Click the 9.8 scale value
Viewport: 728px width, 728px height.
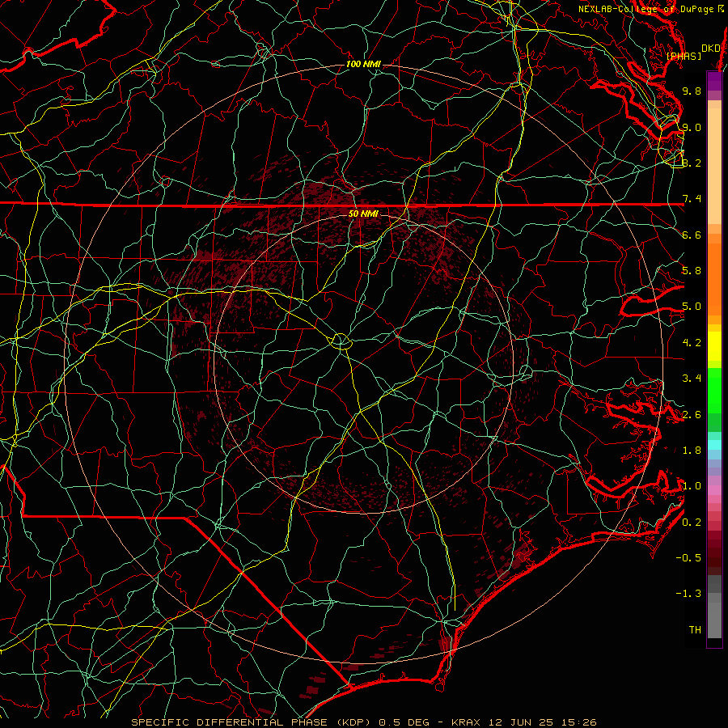(x=692, y=91)
